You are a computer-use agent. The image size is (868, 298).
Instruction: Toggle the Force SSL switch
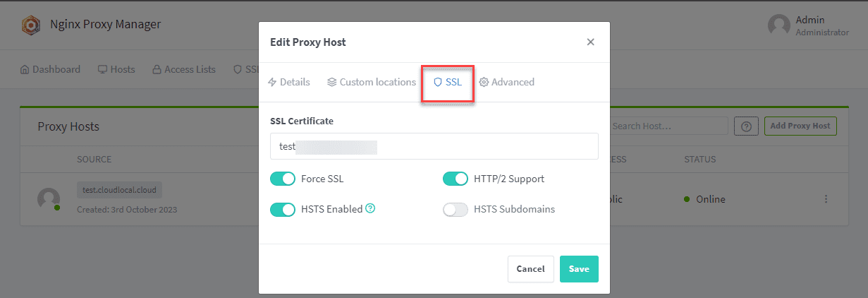[283, 179]
